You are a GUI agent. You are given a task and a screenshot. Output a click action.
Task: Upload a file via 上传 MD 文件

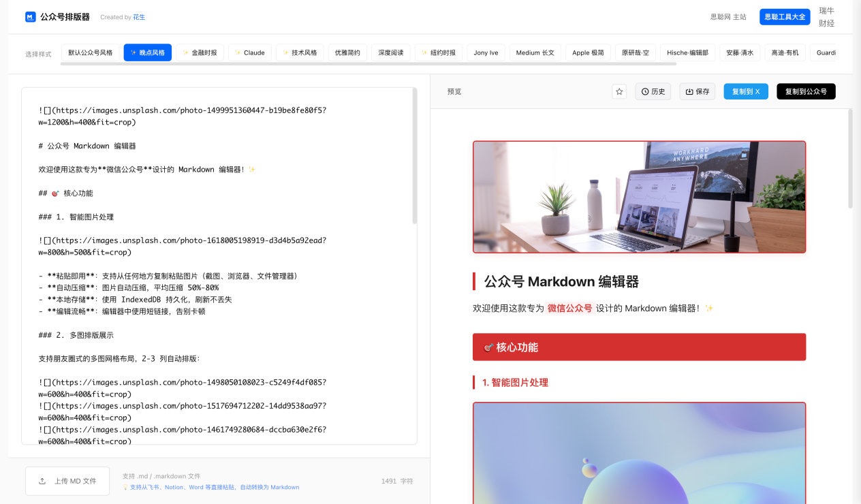coord(67,481)
